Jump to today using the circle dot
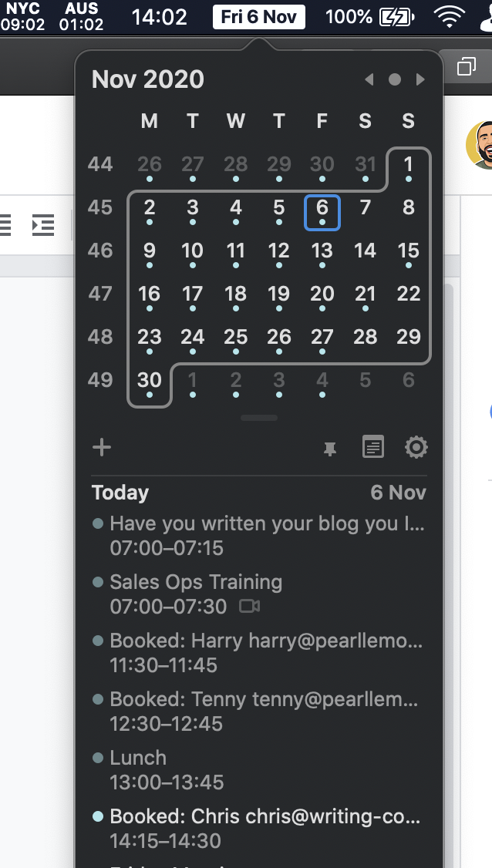 pyautogui.click(x=395, y=79)
